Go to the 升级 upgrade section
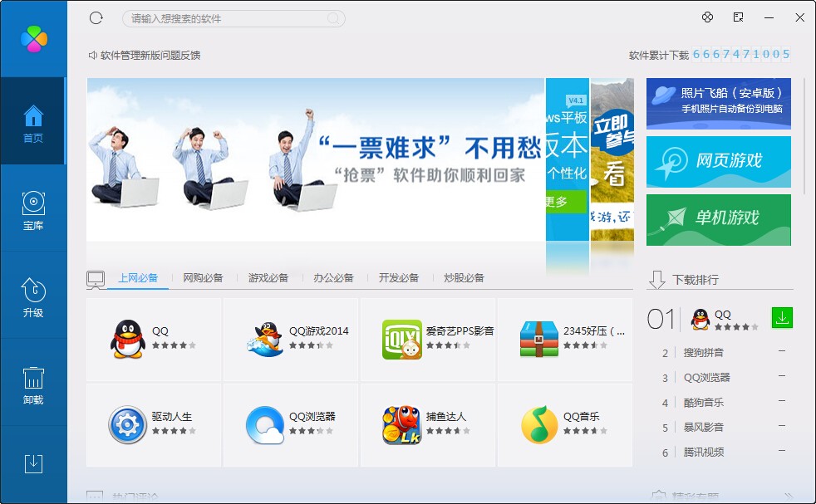816x504 pixels. click(x=33, y=296)
